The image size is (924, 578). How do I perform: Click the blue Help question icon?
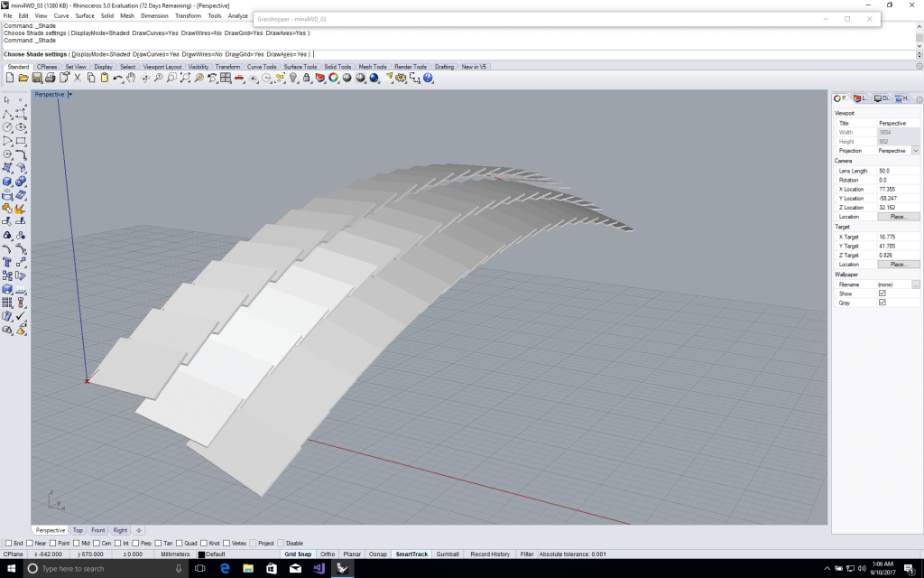point(429,78)
